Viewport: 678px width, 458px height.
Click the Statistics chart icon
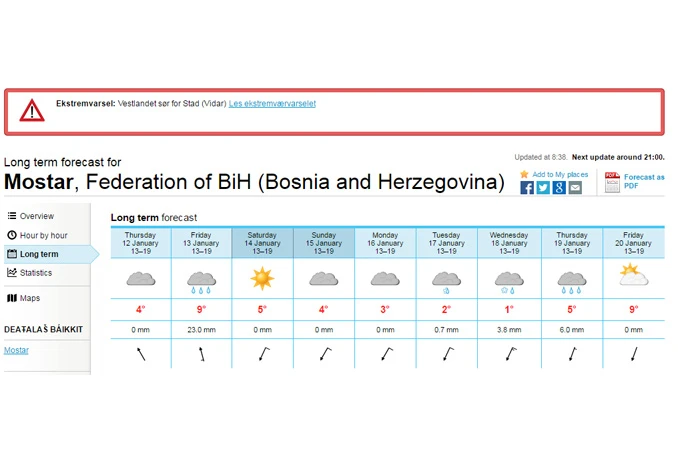tap(12, 272)
